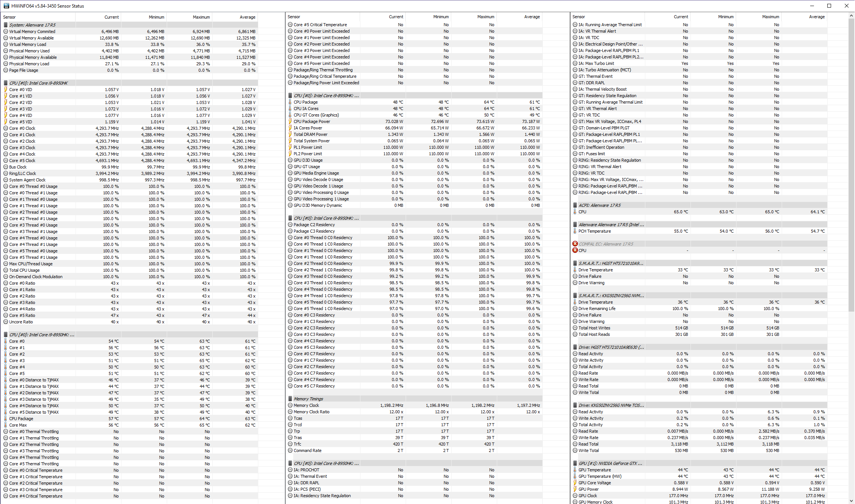Click the bolt icon beside GPU Core Voltage
The width and height of the screenshot is (855, 504).
(x=575, y=483)
